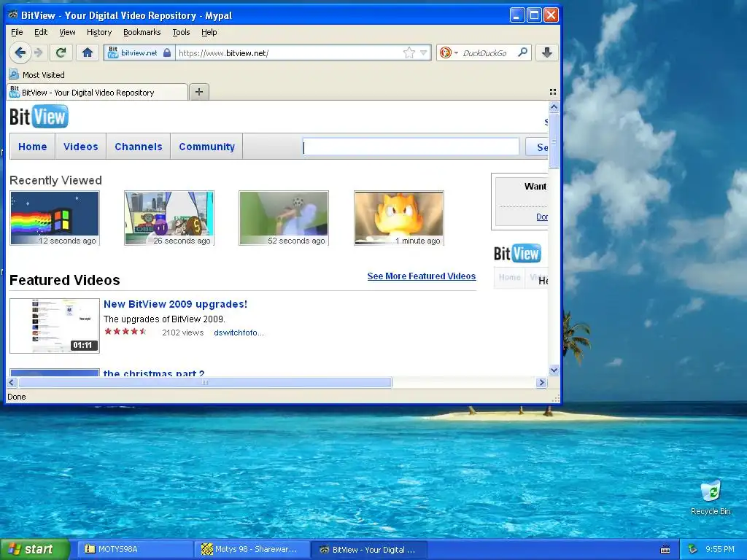Click the Mypal window title bar icon
Image resolution: width=747 pixels, height=560 pixels.
pos(13,15)
